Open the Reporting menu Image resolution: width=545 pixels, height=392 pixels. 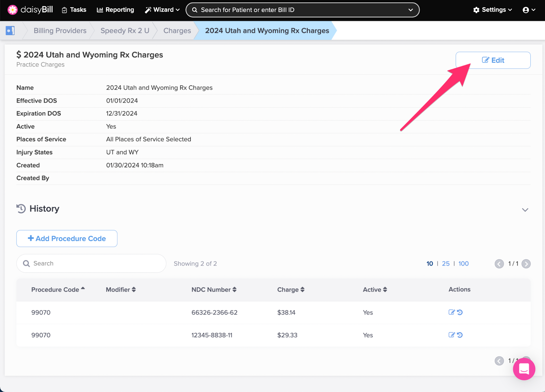tap(115, 10)
